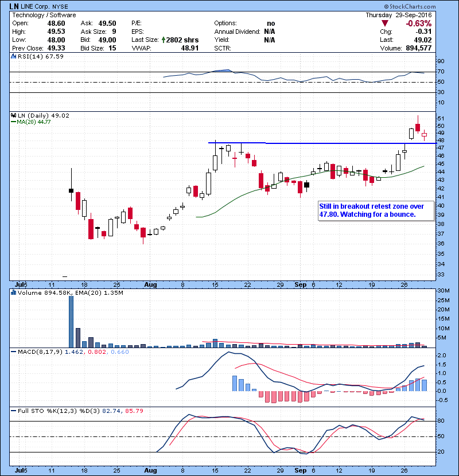Click the MA(20) 44.77 legend text
The height and width of the screenshot is (476, 459).
pos(34,122)
